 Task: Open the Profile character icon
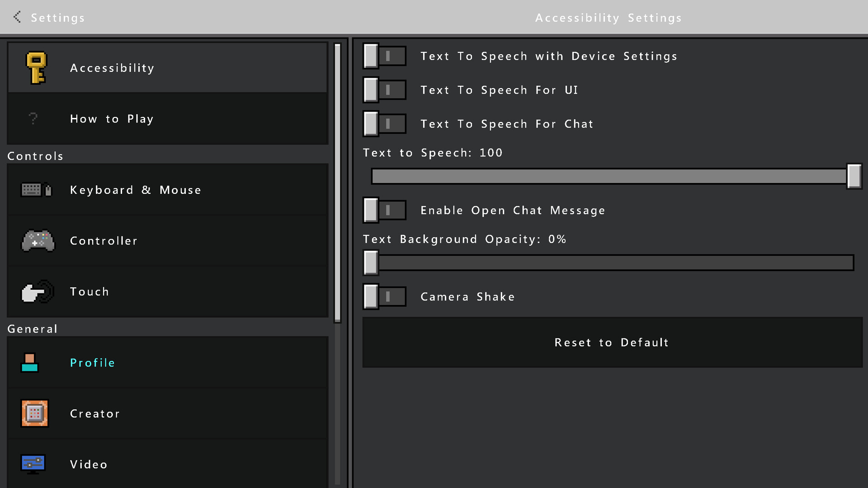pos(30,363)
